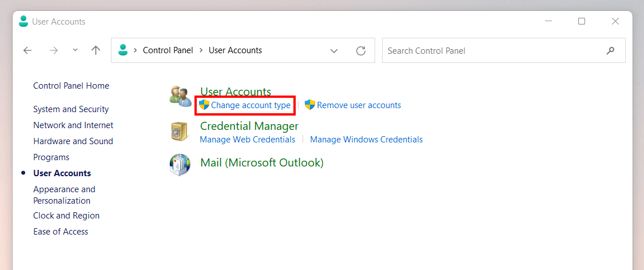Click the address bar user icon
This screenshot has height=270, width=644.
click(x=122, y=50)
